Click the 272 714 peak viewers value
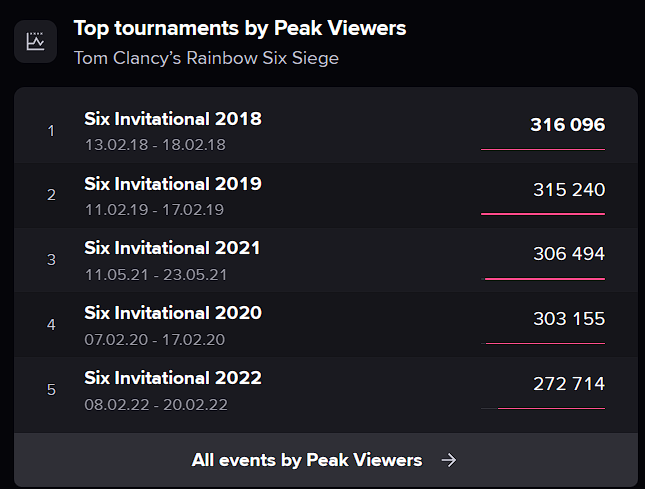The image size is (645, 489). (569, 384)
